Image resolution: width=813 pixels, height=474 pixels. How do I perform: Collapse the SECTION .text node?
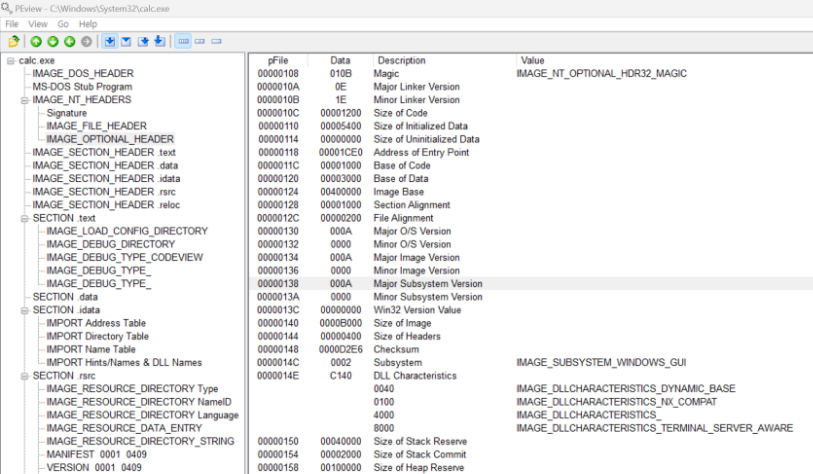tap(24, 218)
